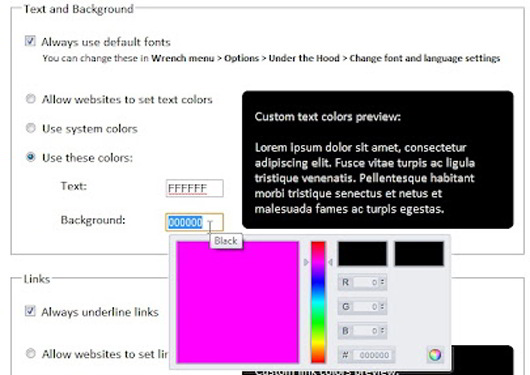
Task: Adjust the G value stepper arrows
Action: [382, 307]
